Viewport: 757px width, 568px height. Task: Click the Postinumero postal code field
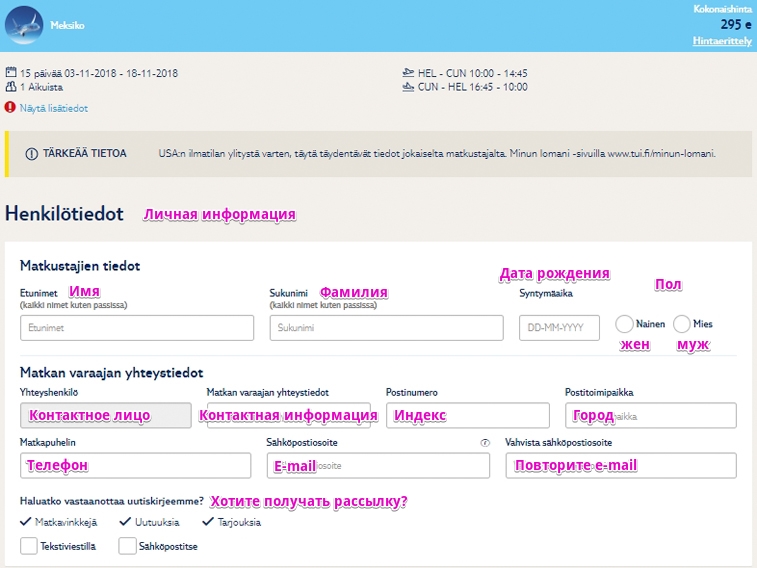(x=468, y=416)
